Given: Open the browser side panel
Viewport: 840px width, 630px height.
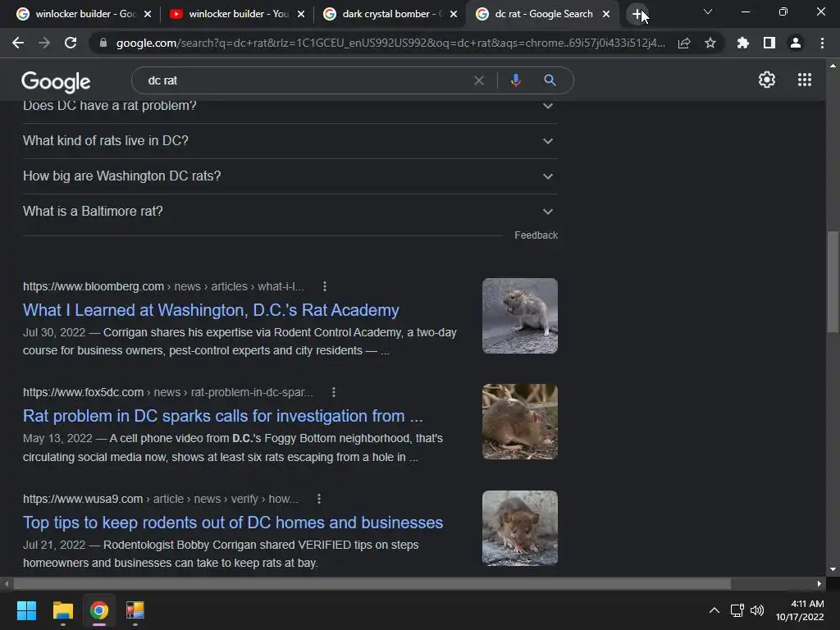Looking at the screenshot, I should [x=769, y=43].
